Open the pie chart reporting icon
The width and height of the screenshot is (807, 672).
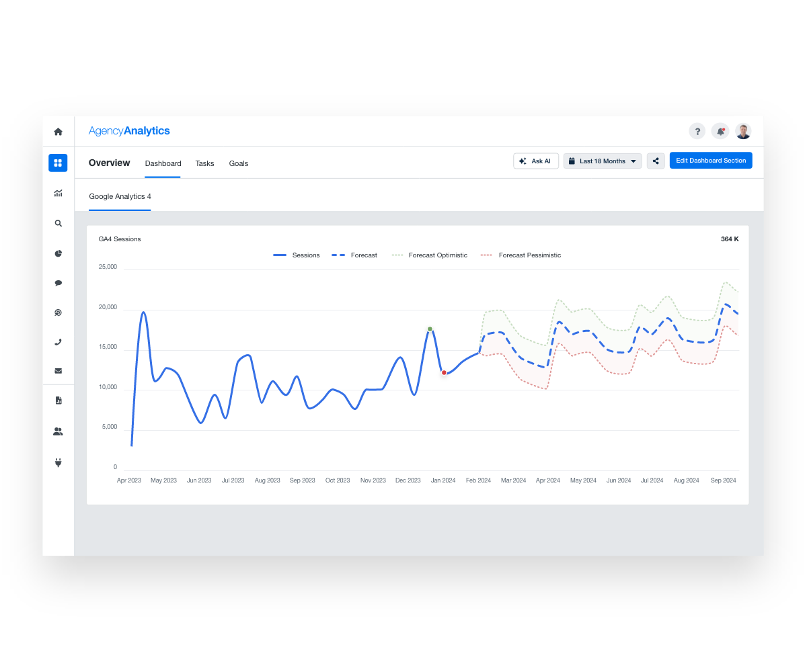click(x=58, y=253)
